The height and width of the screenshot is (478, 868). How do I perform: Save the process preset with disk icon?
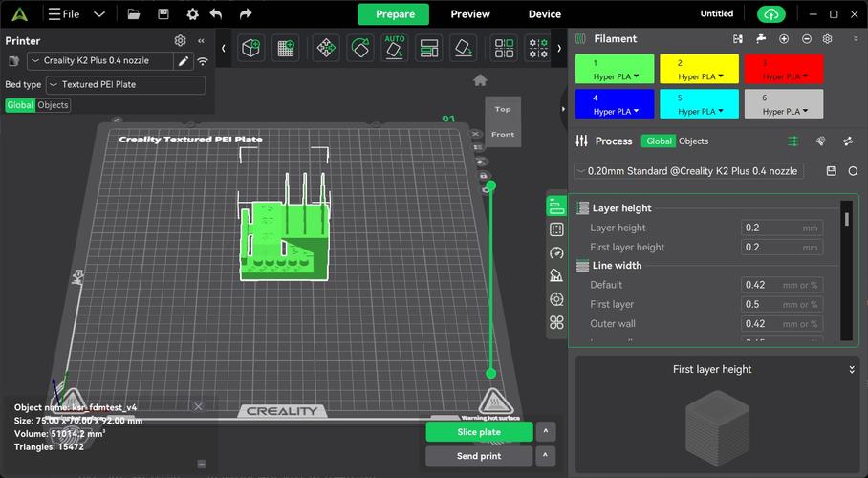click(x=831, y=171)
